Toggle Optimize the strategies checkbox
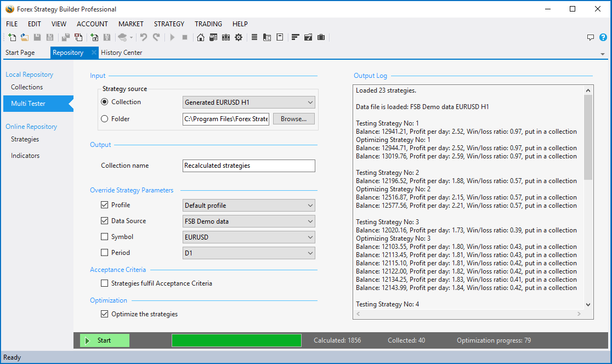The height and width of the screenshot is (364, 612). [x=104, y=314]
